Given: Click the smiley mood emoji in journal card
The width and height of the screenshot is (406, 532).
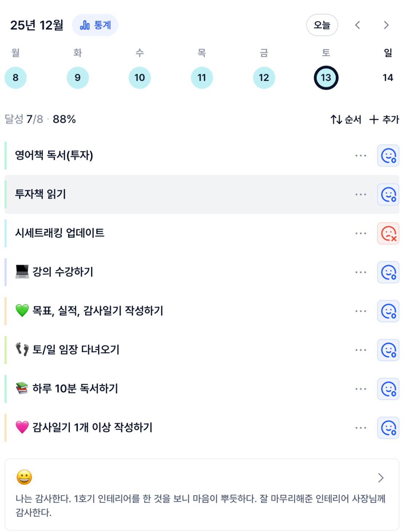Looking at the screenshot, I should click(x=25, y=477).
